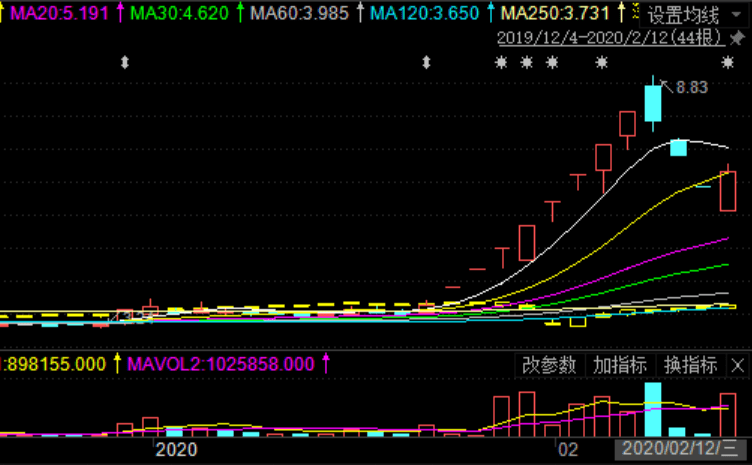Pin the selected date range with pin icon
This screenshot has height=465, width=752.
pyautogui.click(x=738, y=37)
